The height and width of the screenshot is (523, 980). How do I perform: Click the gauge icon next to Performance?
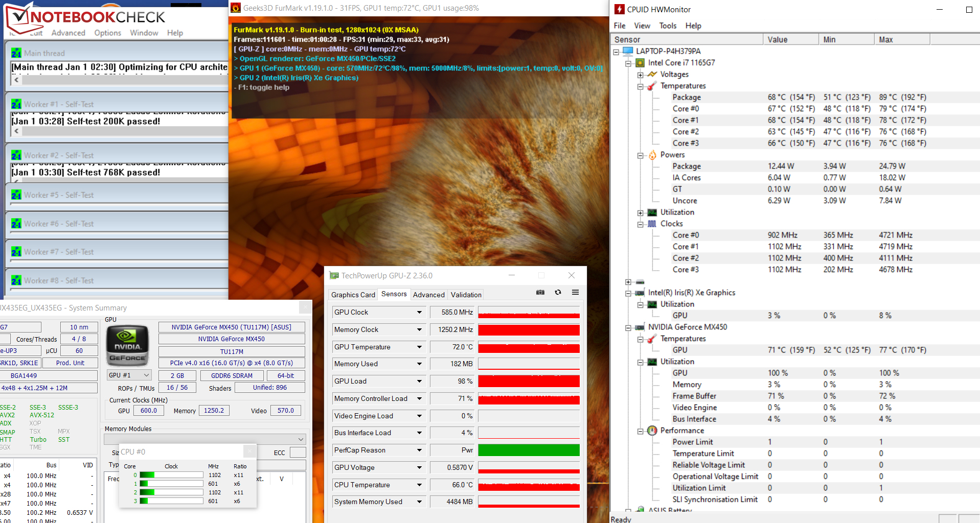(652, 431)
